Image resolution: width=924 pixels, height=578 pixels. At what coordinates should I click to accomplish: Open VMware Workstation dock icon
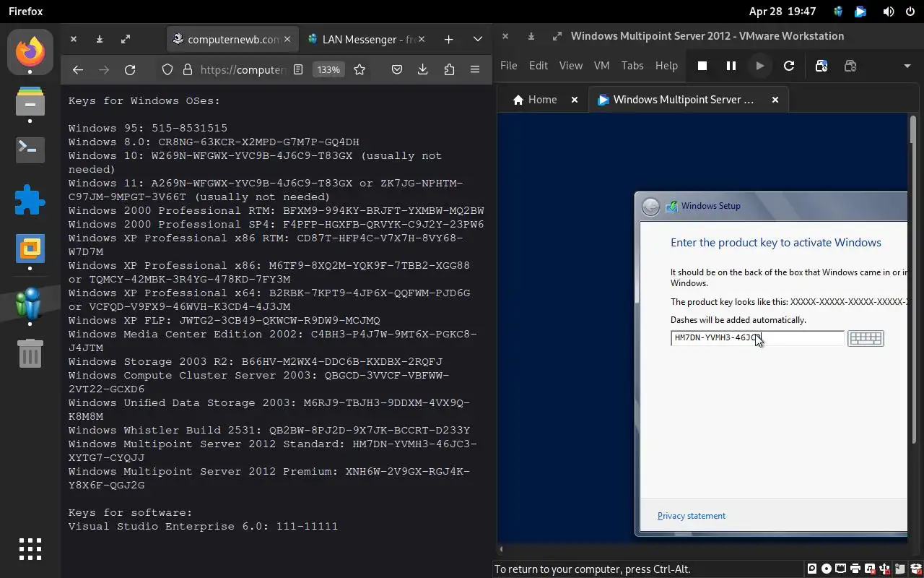tap(30, 249)
